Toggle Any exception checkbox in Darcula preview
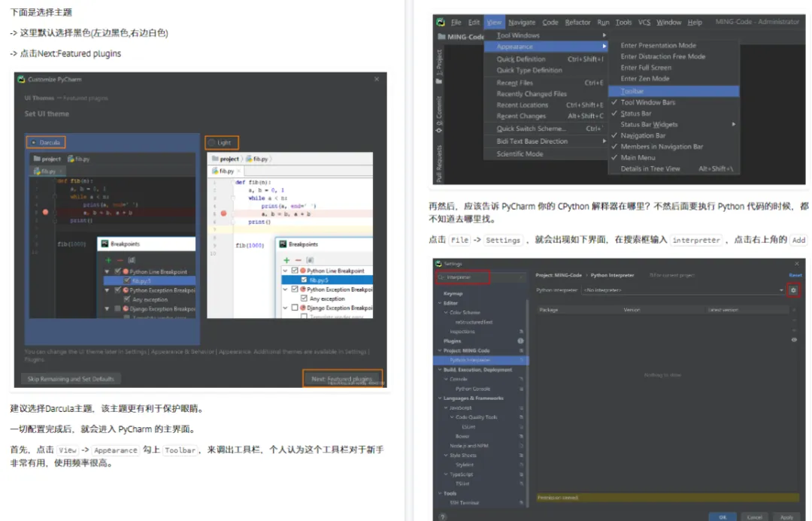The image size is (812, 521). tap(127, 299)
